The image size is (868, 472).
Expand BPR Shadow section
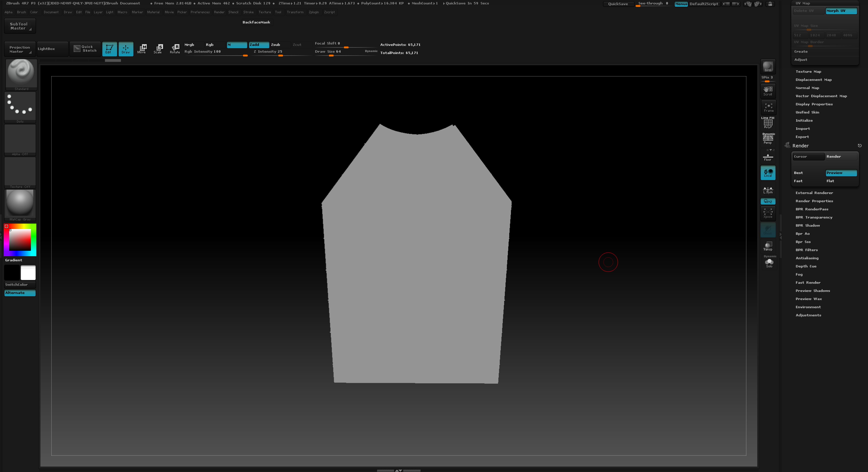pos(808,225)
